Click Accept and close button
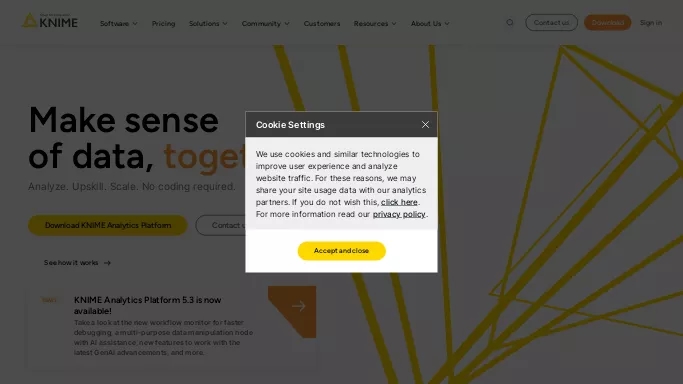Screen dimensions: 683x384 [x=342, y=251]
